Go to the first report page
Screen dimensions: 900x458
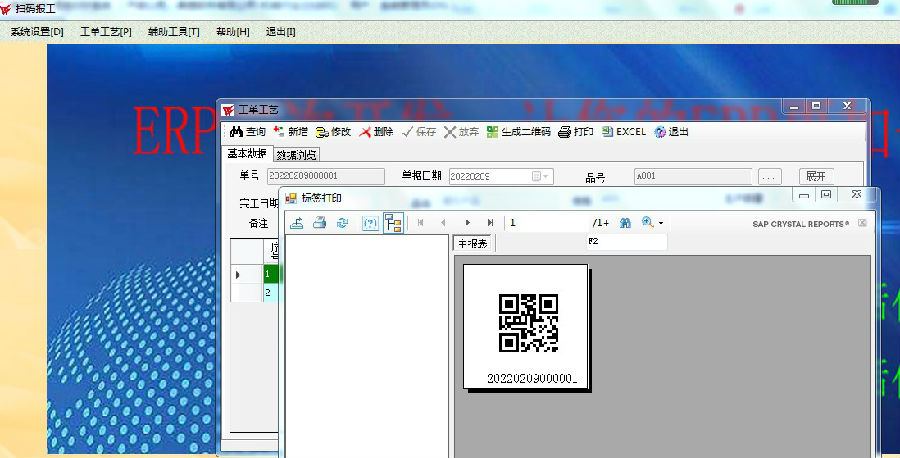click(x=420, y=223)
